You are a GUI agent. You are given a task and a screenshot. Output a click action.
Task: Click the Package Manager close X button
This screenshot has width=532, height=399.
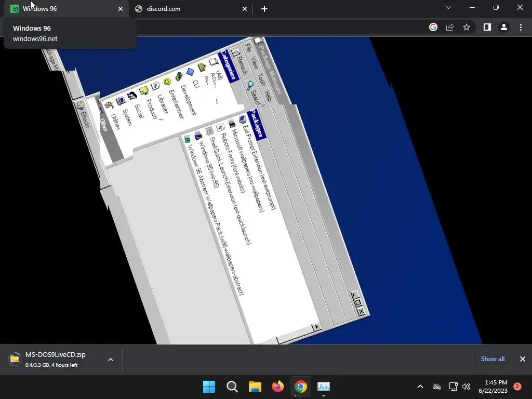[x=362, y=311]
